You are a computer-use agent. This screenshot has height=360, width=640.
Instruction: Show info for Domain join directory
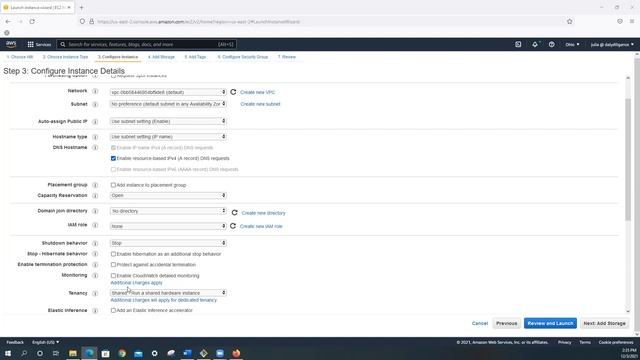(95, 211)
